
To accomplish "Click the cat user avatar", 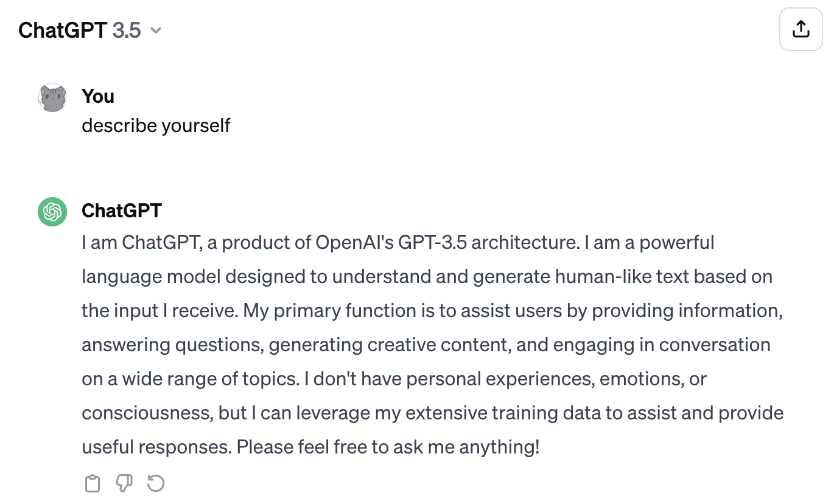I will click(x=52, y=98).
